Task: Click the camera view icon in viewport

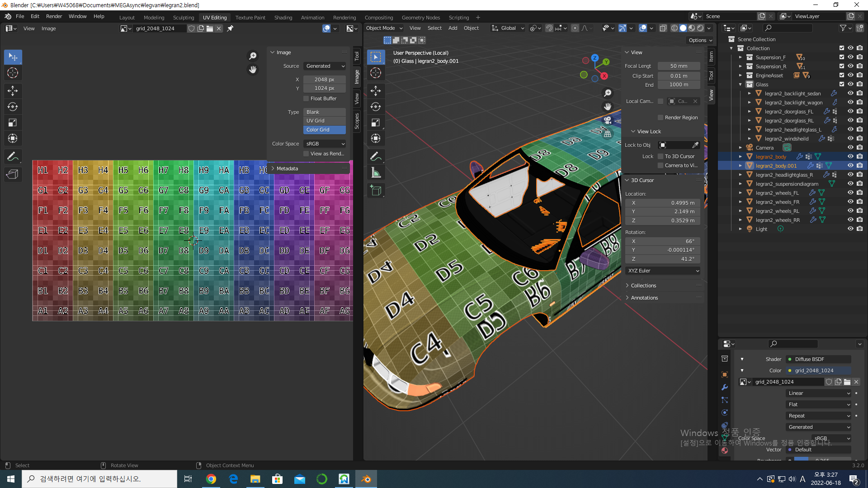Action: pyautogui.click(x=608, y=121)
